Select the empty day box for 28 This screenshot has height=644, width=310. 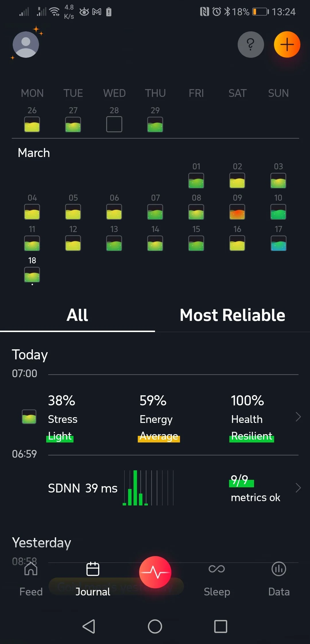114,124
